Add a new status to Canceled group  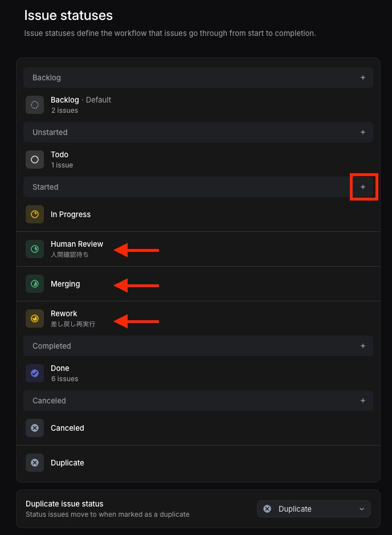tap(363, 401)
